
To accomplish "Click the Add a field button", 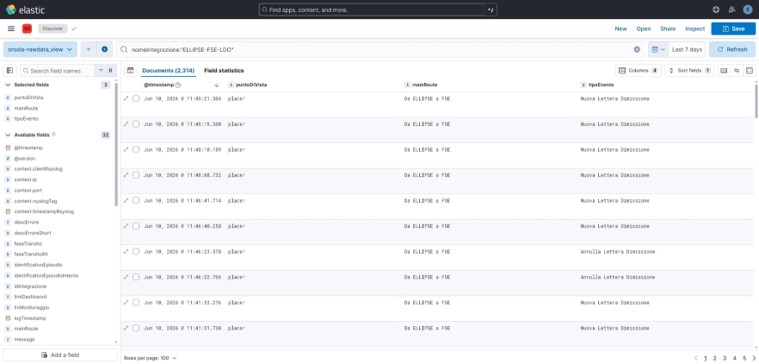I will tap(60, 355).
